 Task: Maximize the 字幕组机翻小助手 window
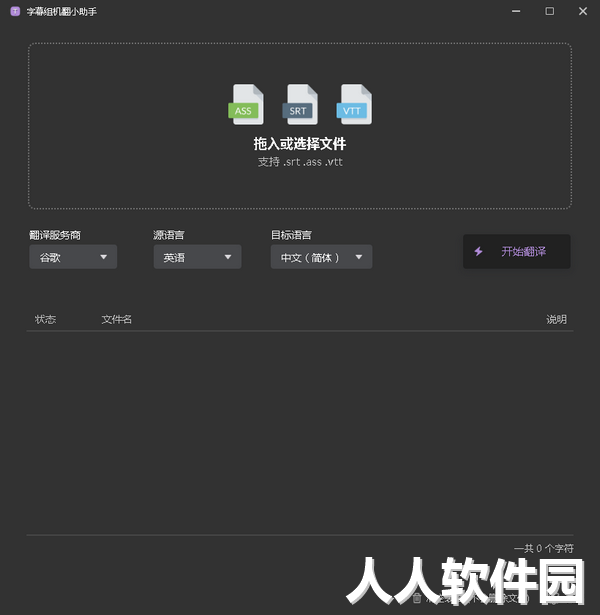tap(550, 11)
